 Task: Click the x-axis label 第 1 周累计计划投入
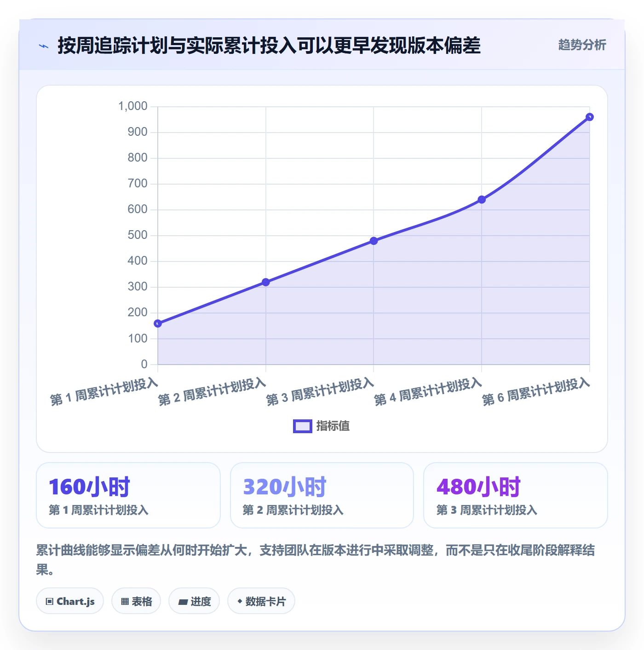104,392
